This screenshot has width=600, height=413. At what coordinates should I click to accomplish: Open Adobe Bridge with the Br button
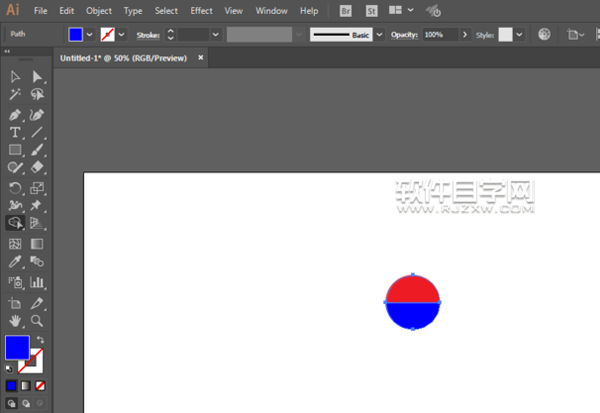pos(346,10)
